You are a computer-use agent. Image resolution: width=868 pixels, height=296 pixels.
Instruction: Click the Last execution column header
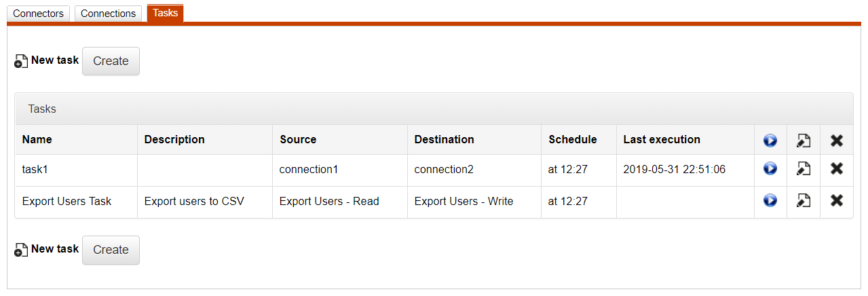click(662, 140)
